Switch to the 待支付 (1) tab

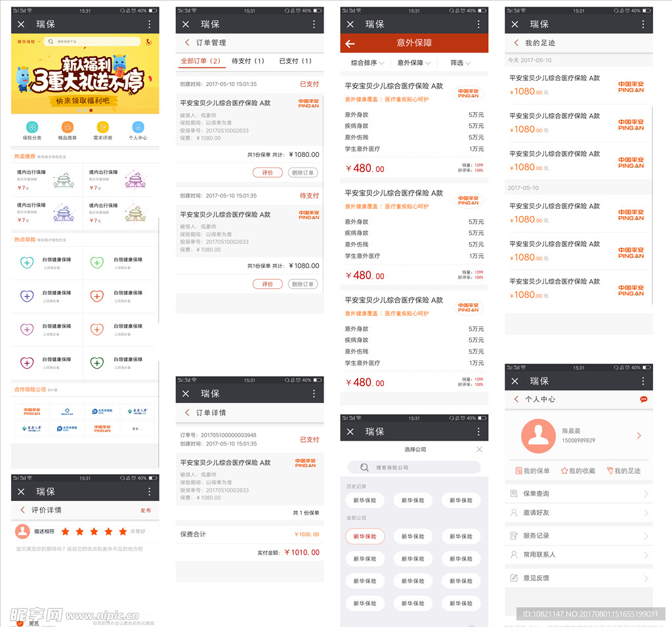point(248,61)
